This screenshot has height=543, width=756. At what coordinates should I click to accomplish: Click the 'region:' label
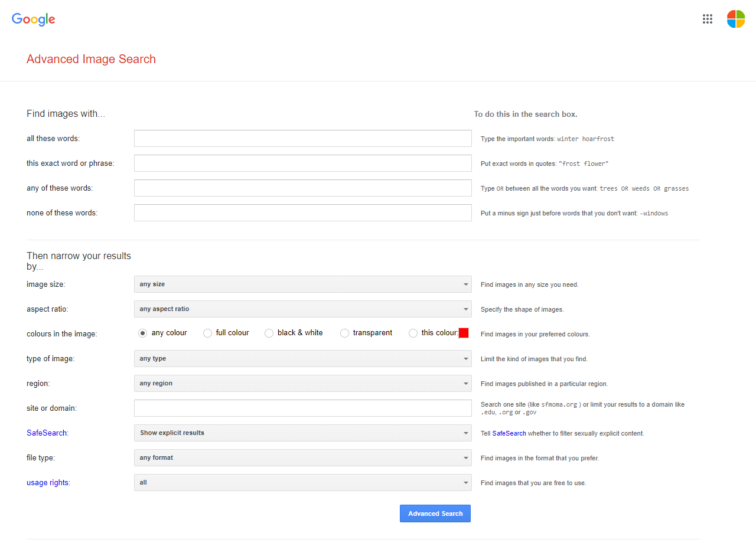tap(38, 383)
